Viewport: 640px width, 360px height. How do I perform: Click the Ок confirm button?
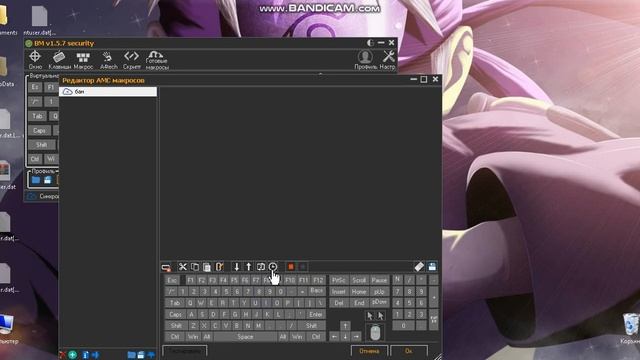pyautogui.click(x=409, y=351)
